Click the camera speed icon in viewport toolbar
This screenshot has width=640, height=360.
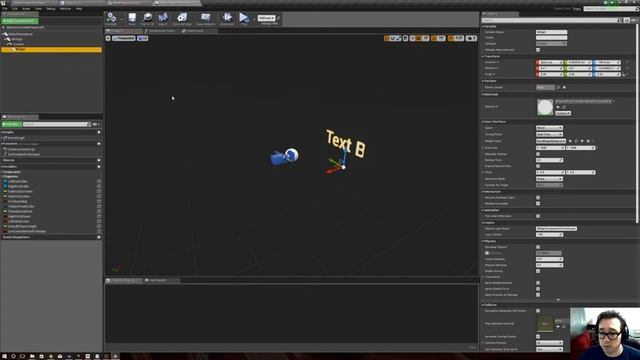(471, 38)
